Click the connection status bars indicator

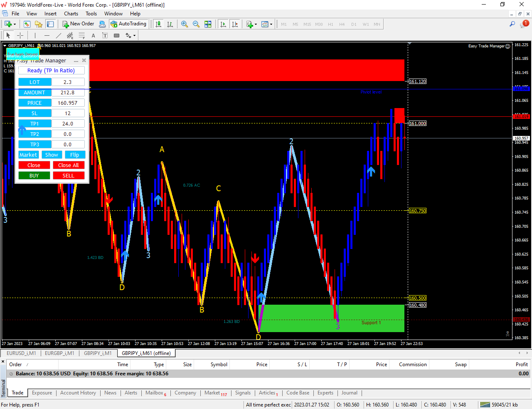pos(485,405)
